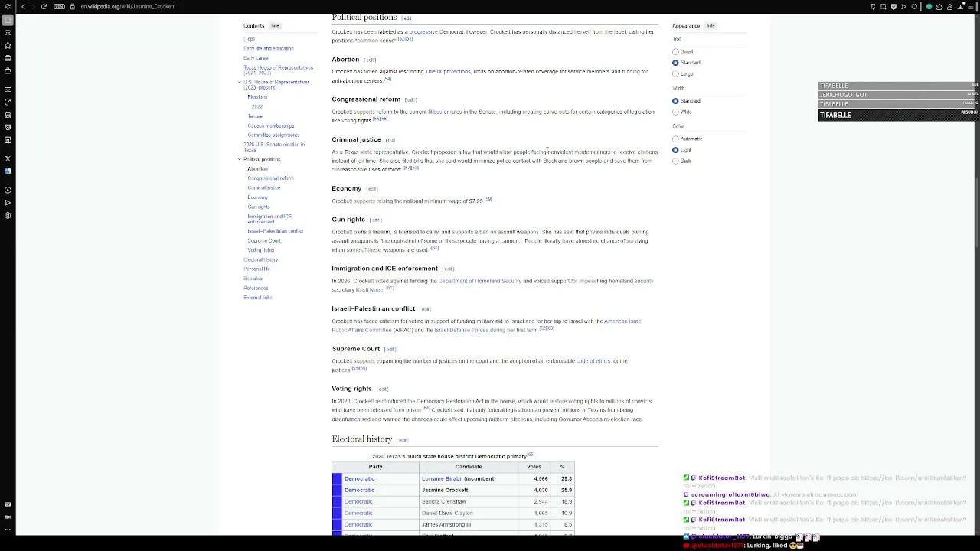Click the toolbar paper-plane icon near heart

(904, 6)
